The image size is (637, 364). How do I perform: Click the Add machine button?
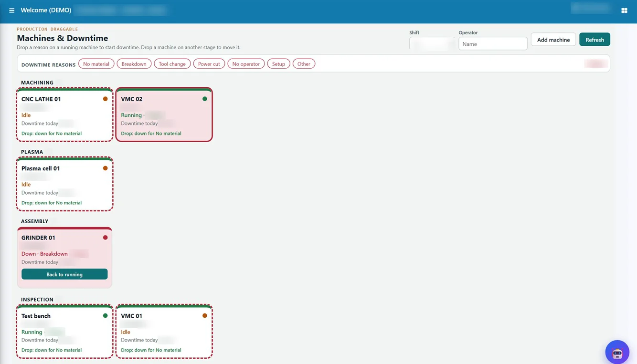pos(553,40)
